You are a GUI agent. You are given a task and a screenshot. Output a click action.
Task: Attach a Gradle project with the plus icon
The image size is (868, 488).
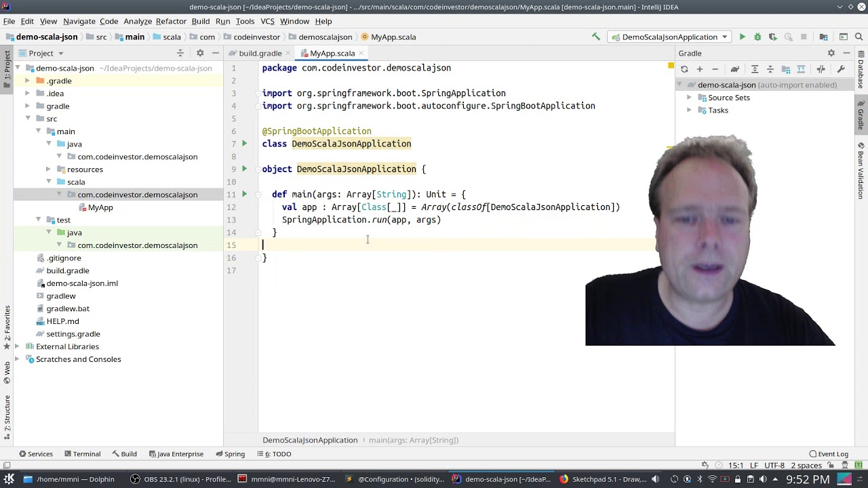click(x=700, y=69)
